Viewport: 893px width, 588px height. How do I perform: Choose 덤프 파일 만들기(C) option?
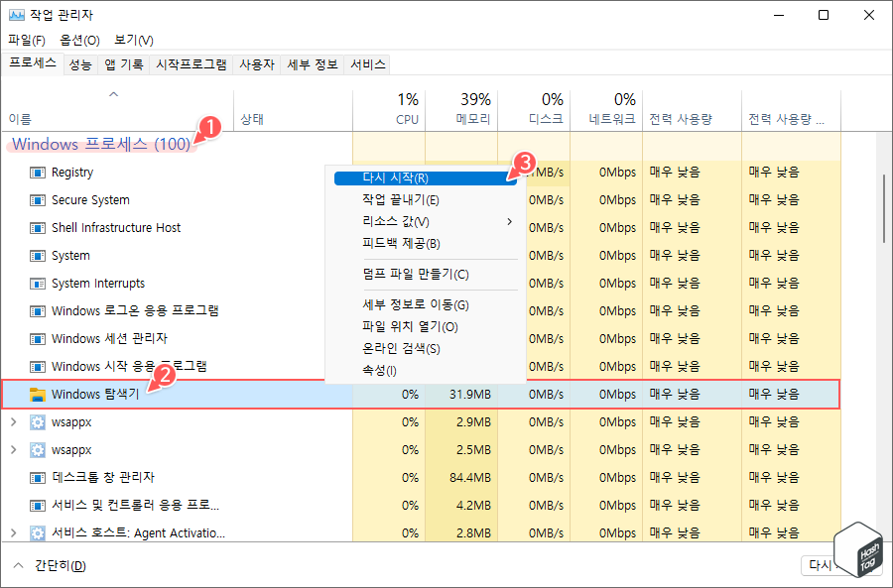click(426, 275)
